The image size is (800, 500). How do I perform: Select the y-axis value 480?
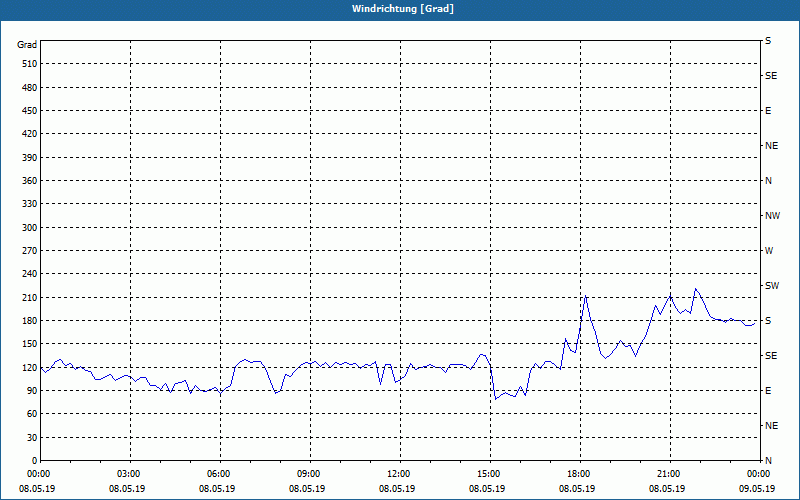point(30,88)
